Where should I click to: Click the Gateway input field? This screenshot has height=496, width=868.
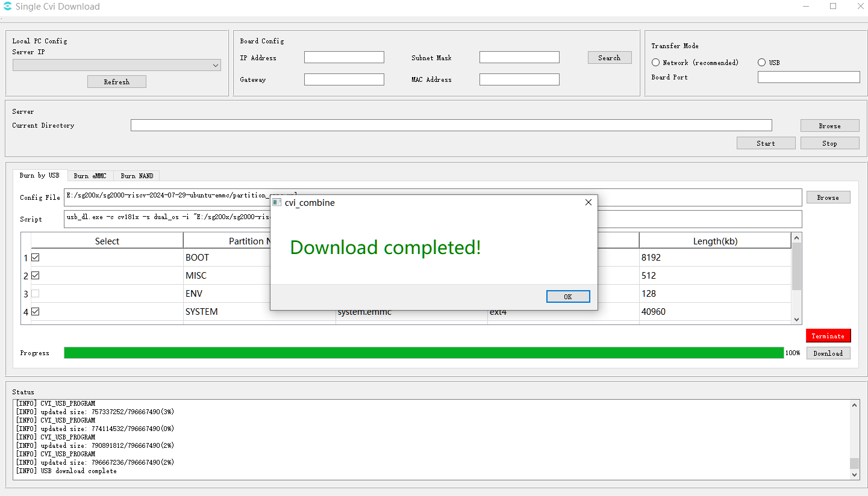tap(344, 79)
